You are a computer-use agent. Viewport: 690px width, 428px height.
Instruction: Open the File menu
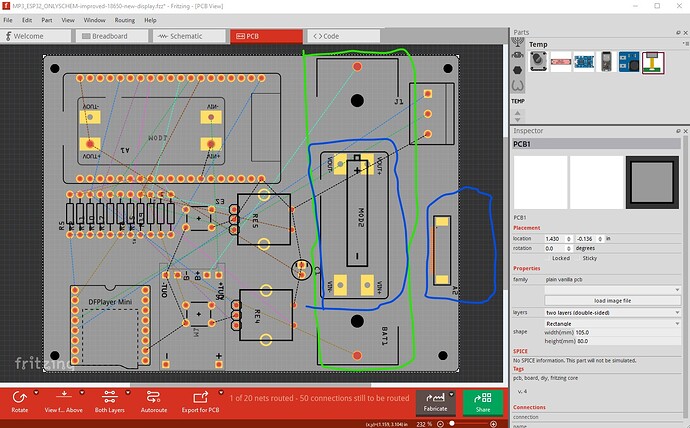(x=8, y=20)
